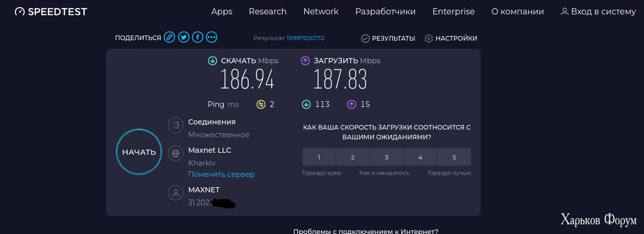Viewport: 644px width, 234px height.
Task: Open result ID 15997030712 link
Action: (305, 38)
